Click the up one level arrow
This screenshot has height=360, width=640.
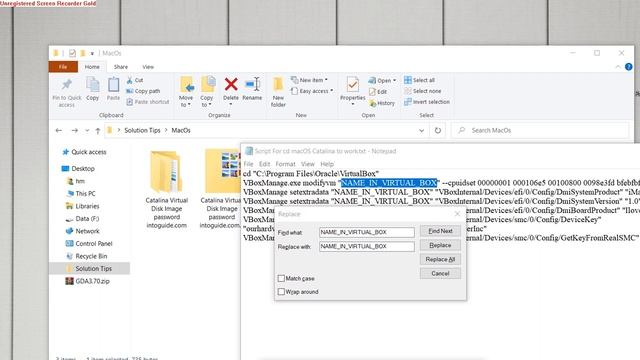pyautogui.click(x=98, y=131)
